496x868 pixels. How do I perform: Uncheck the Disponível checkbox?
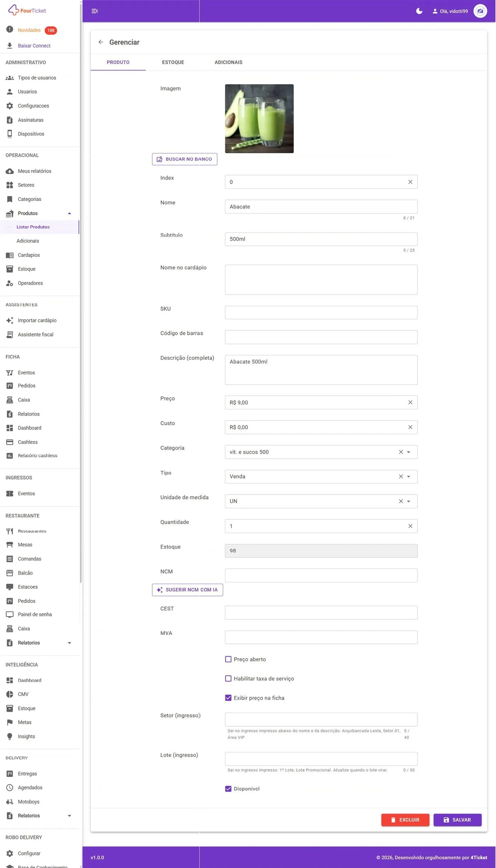pyautogui.click(x=228, y=789)
